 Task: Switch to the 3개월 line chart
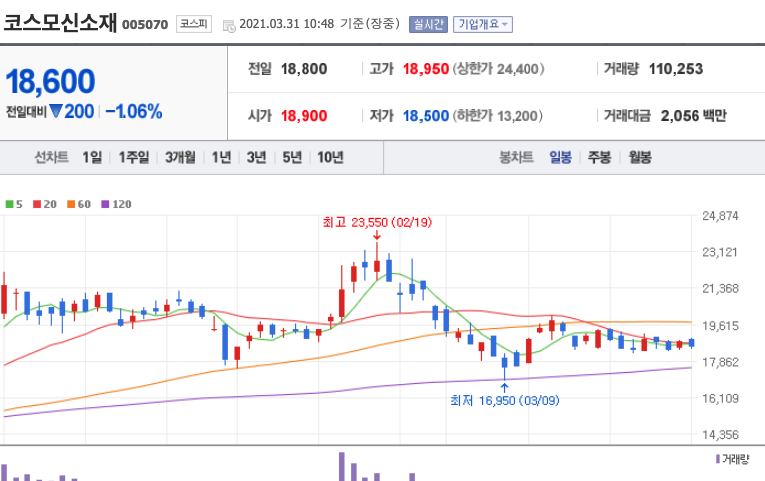(180, 157)
